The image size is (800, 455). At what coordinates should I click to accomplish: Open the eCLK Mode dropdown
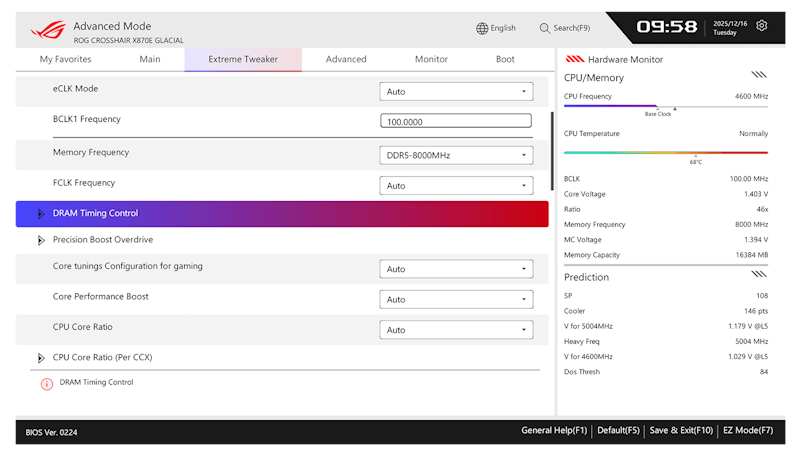(x=456, y=92)
